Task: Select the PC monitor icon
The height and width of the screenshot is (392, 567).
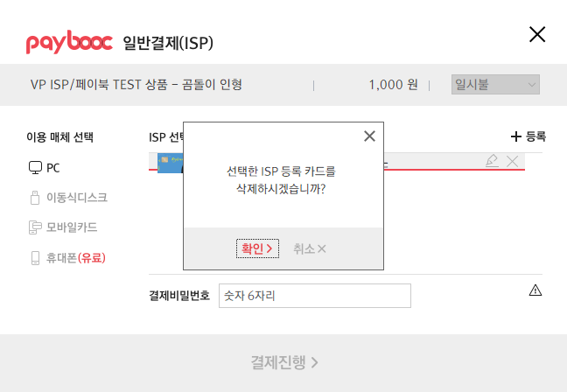Action: tap(35, 168)
